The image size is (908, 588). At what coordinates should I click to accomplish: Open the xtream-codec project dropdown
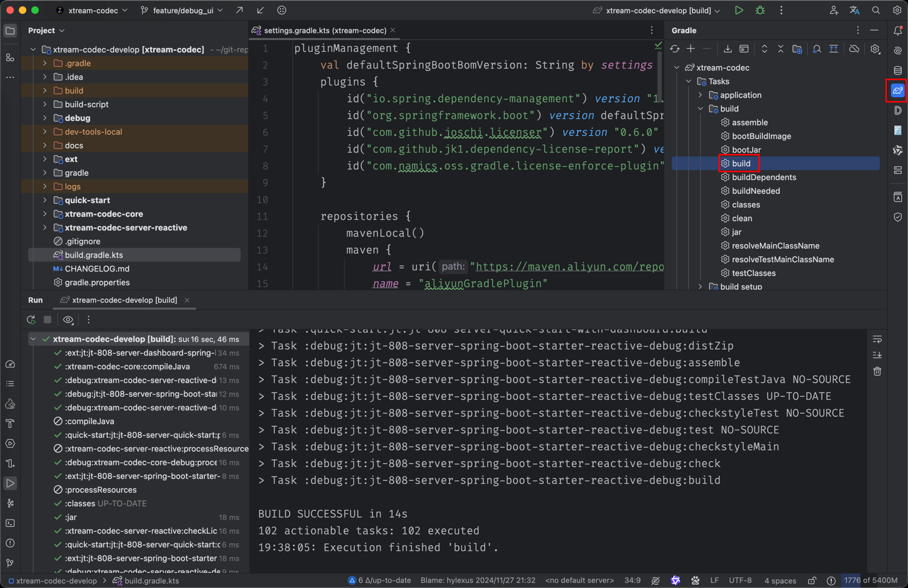coord(92,10)
